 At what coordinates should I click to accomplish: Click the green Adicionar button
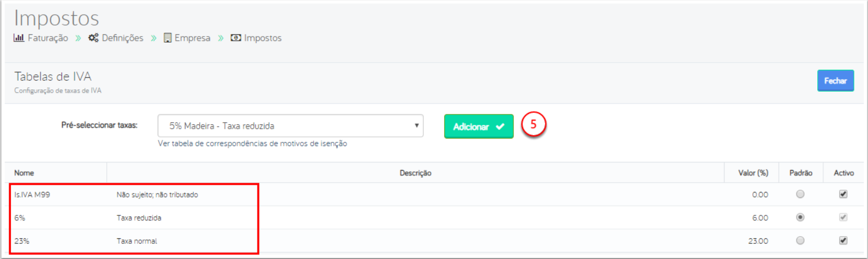click(x=478, y=127)
